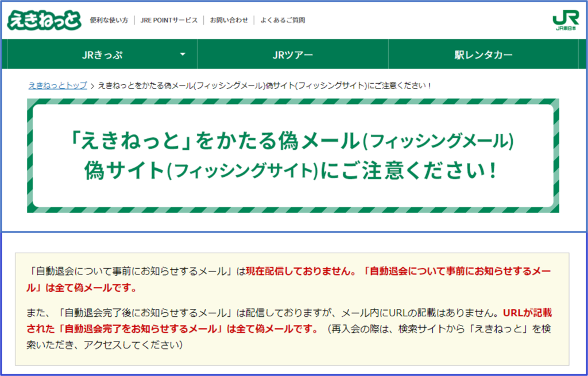Screen dimensions: 588x376
Task: Open よくあるご質問 link
Action: coord(283,20)
